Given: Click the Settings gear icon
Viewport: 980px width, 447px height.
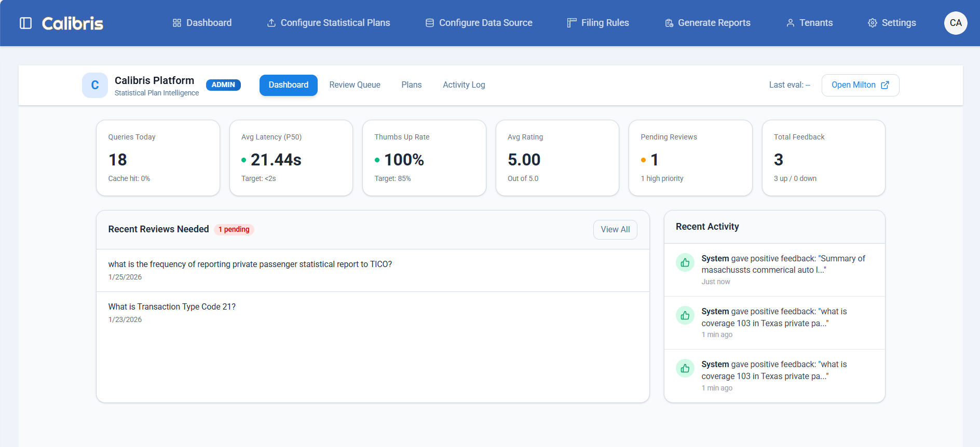Looking at the screenshot, I should tap(873, 23).
